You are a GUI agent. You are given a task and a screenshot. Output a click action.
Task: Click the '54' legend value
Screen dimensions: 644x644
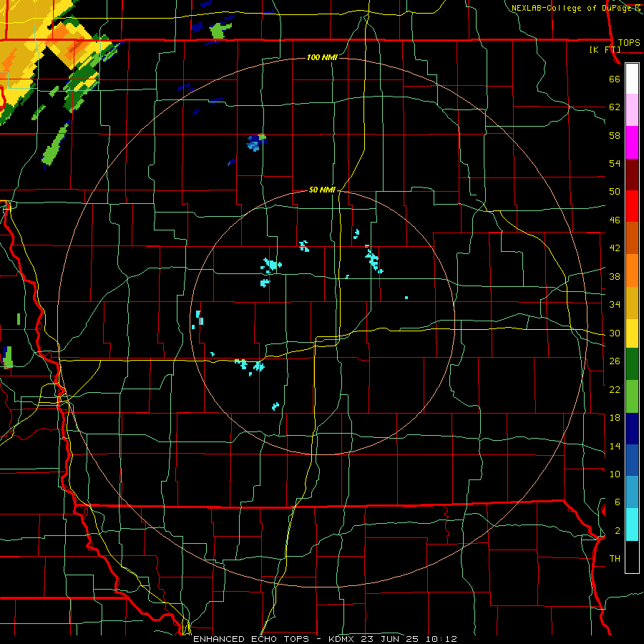click(615, 163)
